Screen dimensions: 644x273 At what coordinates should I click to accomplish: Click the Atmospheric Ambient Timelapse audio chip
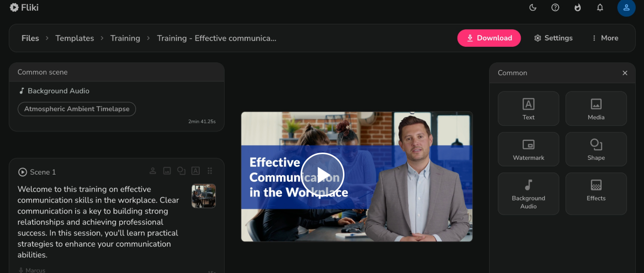[x=76, y=109]
